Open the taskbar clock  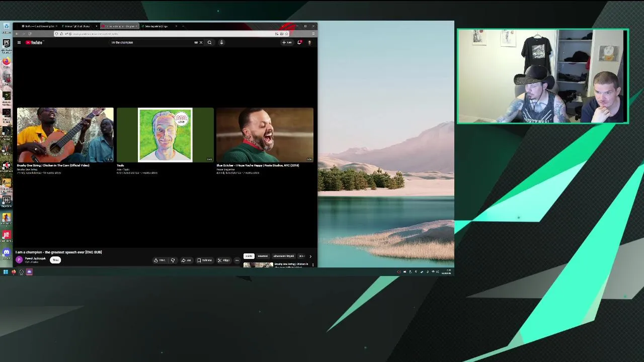pos(447,272)
